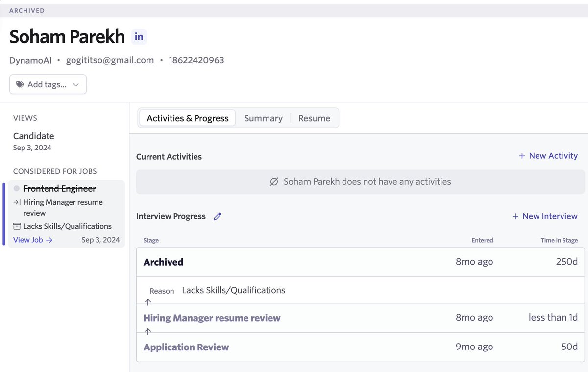Click the Entered column header

click(482, 240)
